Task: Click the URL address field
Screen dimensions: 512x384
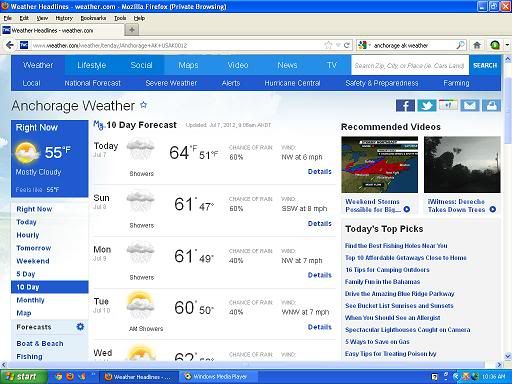Action: (x=177, y=45)
